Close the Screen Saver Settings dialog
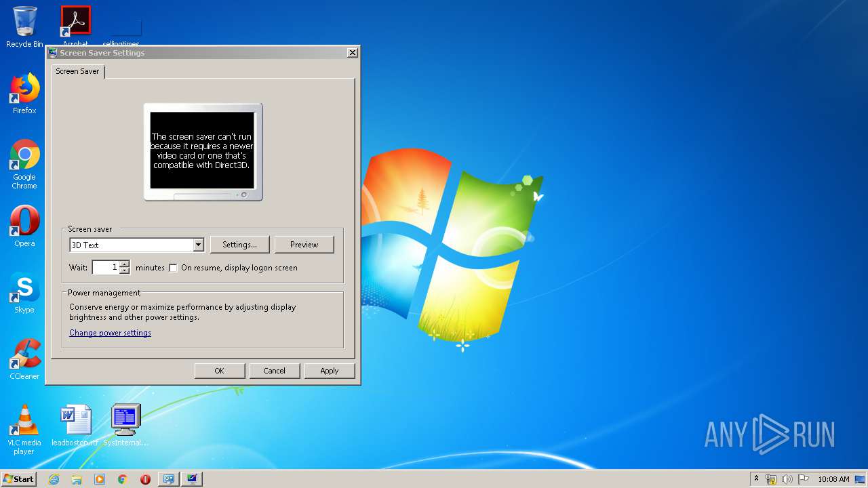 tap(352, 53)
